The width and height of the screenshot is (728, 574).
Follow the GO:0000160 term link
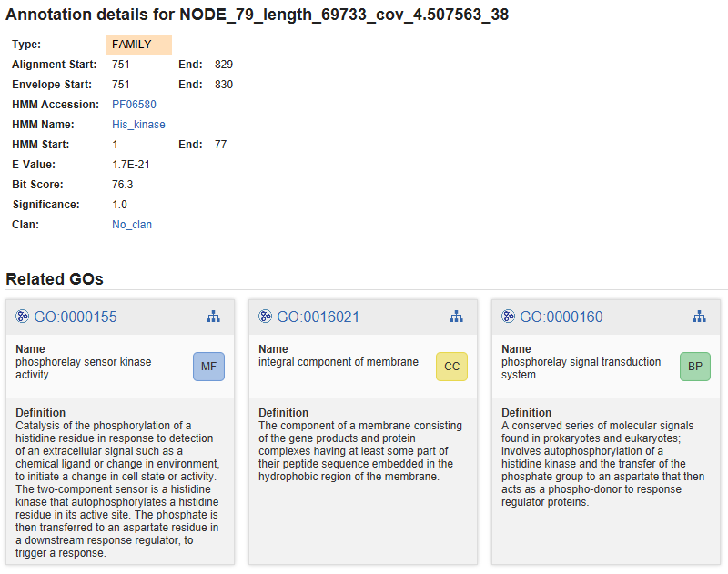[x=561, y=317]
